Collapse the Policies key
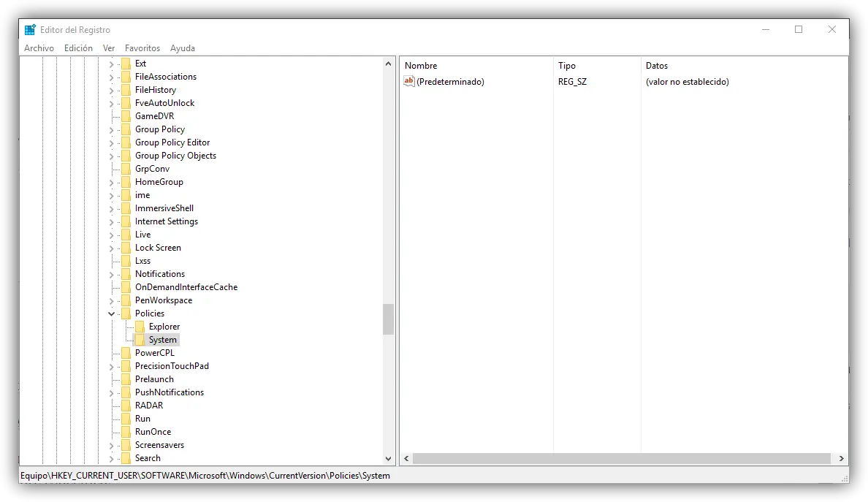Image resolution: width=868 pixels, height=502 pixels. click(111, 313)
